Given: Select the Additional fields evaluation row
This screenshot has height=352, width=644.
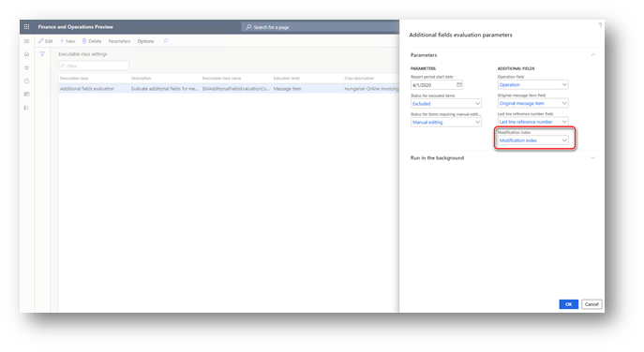Looking at the screenshot, I should (229, 89).
